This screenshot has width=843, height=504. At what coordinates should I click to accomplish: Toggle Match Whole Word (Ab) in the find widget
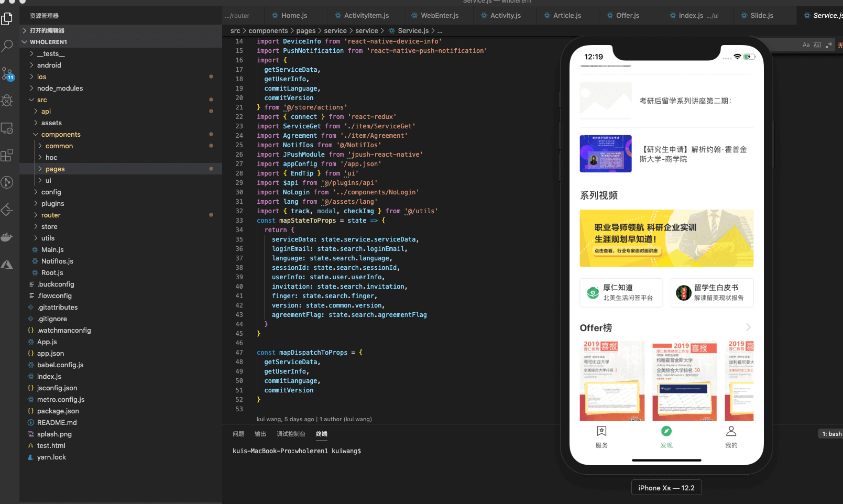[x=817, y=45]
